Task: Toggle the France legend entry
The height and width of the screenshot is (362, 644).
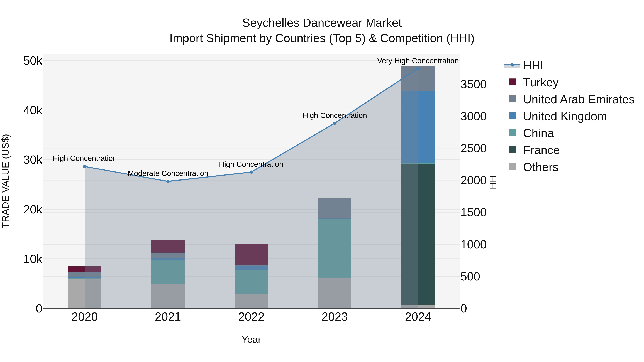Action: (x=534, y=150)
